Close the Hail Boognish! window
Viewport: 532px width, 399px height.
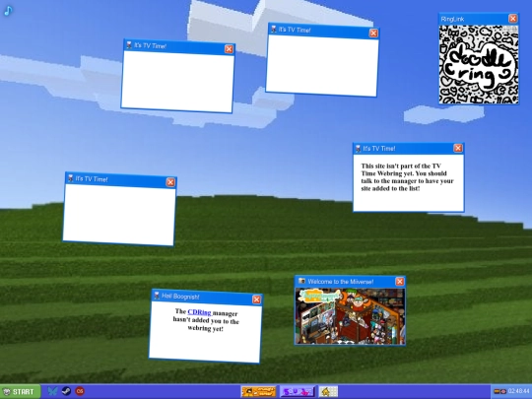[256, 299]
